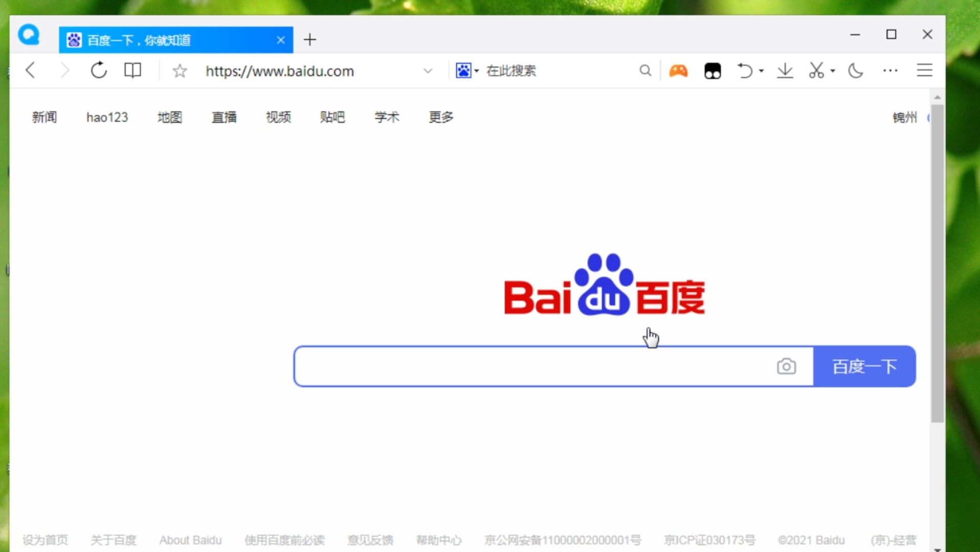Go forward to next page
Viewport: 980px width, 552px height.
pyautogui.click(x=64, y=70)
